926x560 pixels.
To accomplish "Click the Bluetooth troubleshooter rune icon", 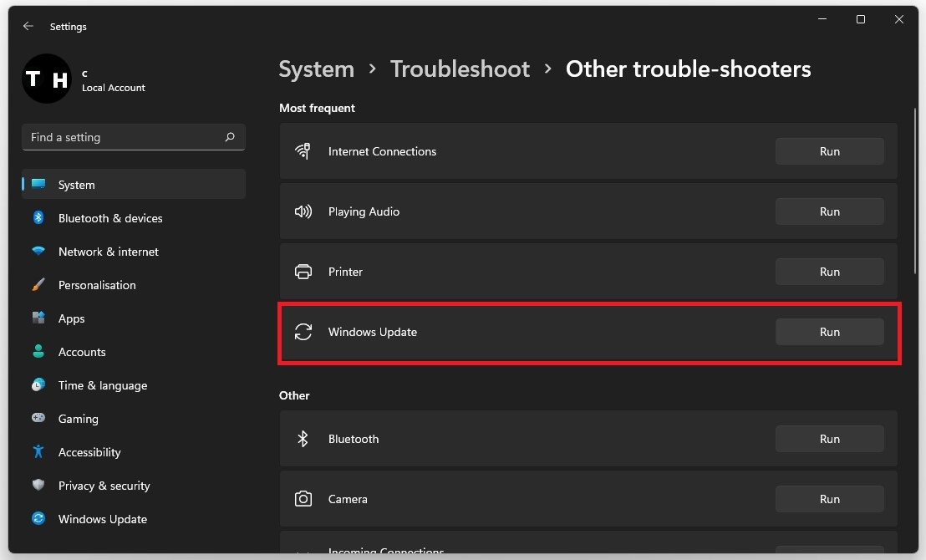I will (303, 439).
